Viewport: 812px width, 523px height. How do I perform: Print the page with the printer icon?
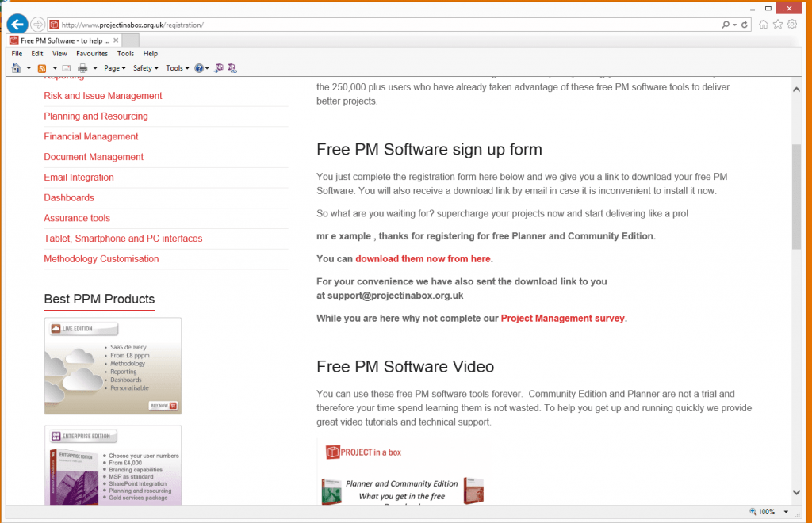click(x=82, y=68)
